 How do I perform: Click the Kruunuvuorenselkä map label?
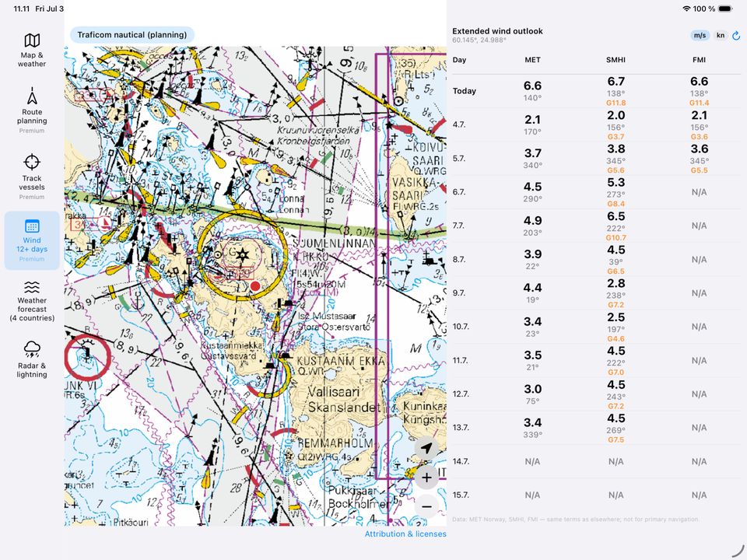click(318, 129)
